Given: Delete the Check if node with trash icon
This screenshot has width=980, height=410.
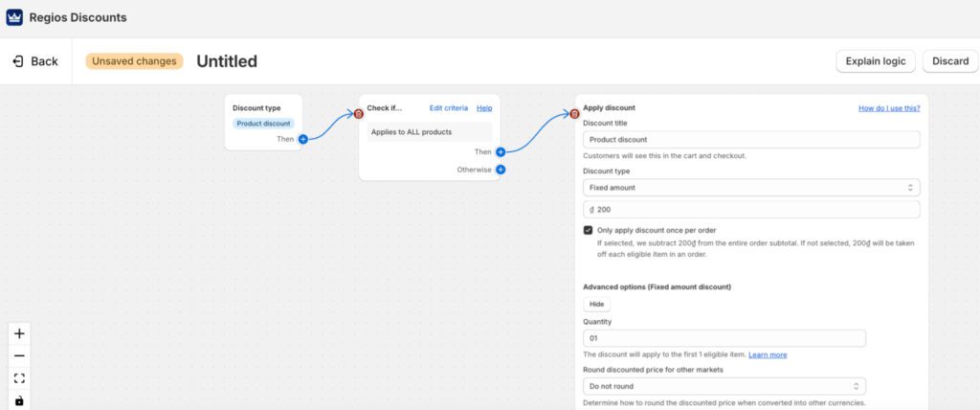Looking at the screenshot, I should pyautogui.click(x=359, y=113).
